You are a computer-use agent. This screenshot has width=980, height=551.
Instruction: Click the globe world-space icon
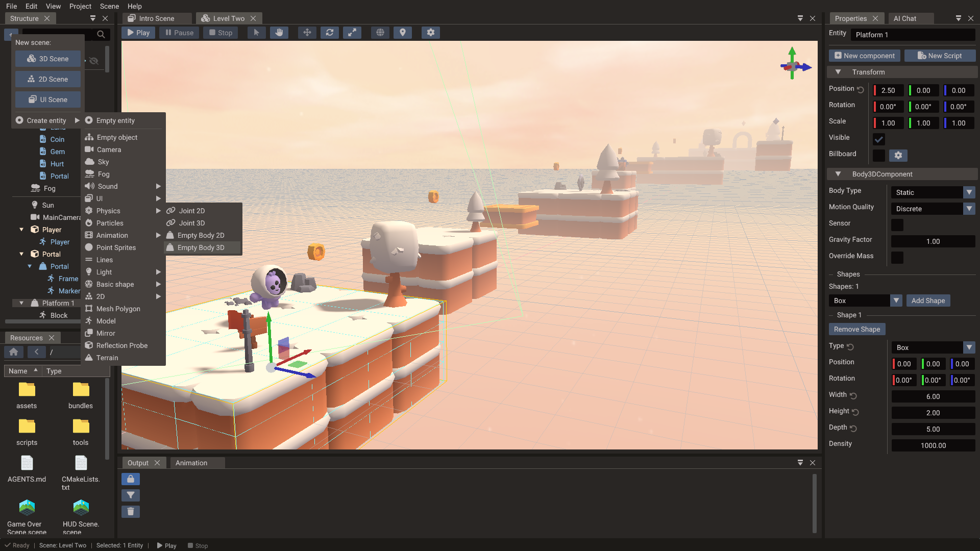click(x=380, y=33)
